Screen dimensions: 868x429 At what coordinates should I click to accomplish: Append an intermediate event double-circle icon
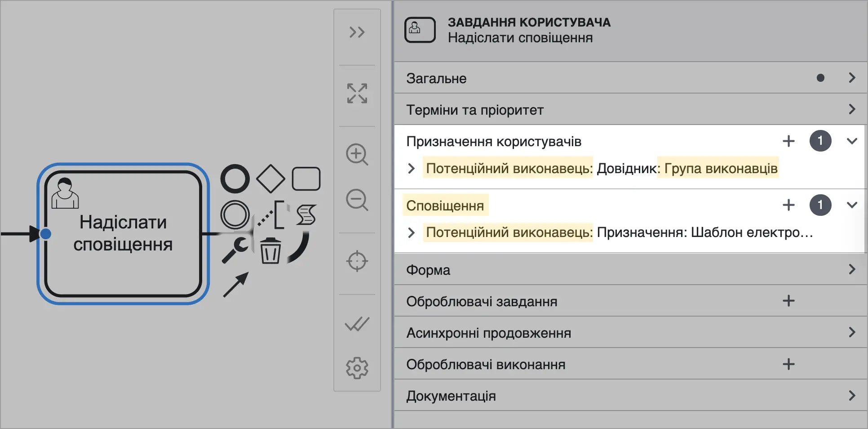pos(235,214)
